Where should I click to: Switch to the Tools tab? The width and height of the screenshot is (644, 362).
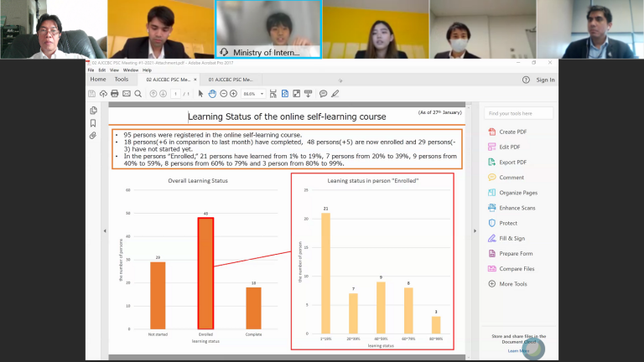(x=122, y=80)
